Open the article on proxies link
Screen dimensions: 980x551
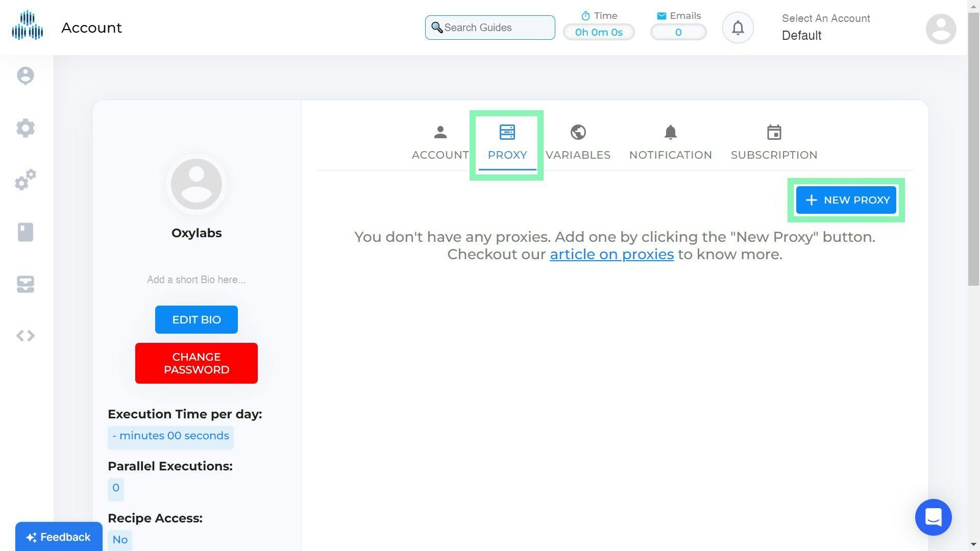[611, 254]
